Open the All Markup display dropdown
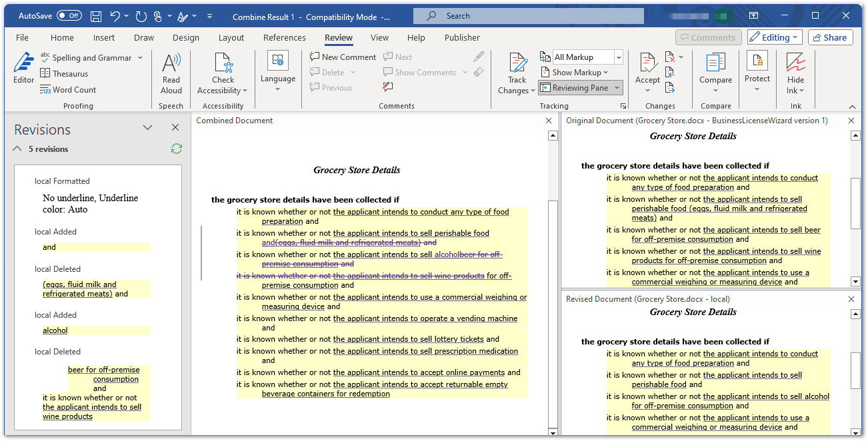The height and width of the screenshot is (441, 868). click(619, 58)
